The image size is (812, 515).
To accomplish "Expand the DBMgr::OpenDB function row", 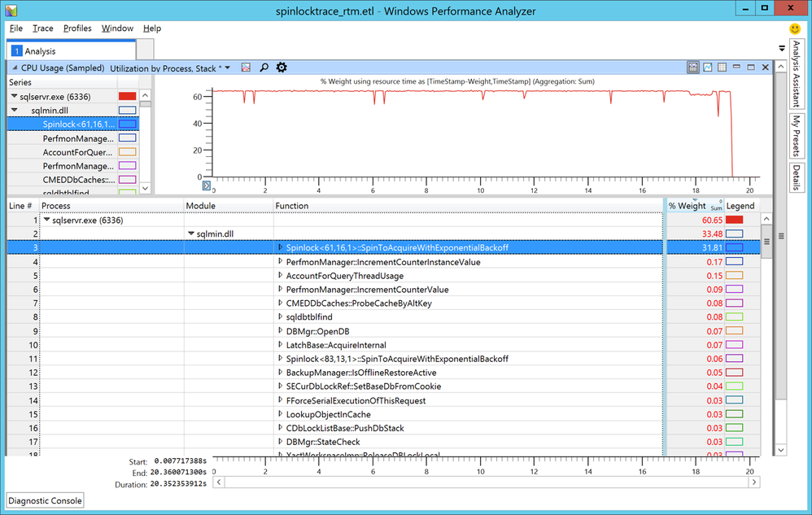I will point(280,331).
